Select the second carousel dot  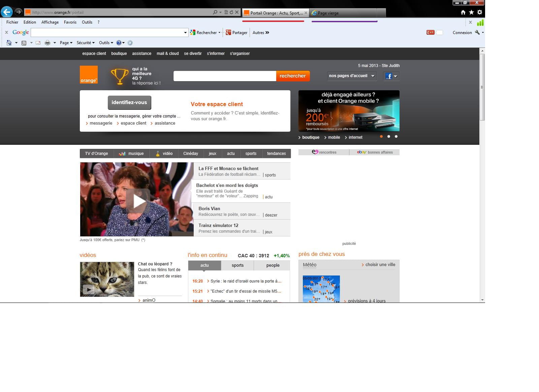(x=389, y=136)
